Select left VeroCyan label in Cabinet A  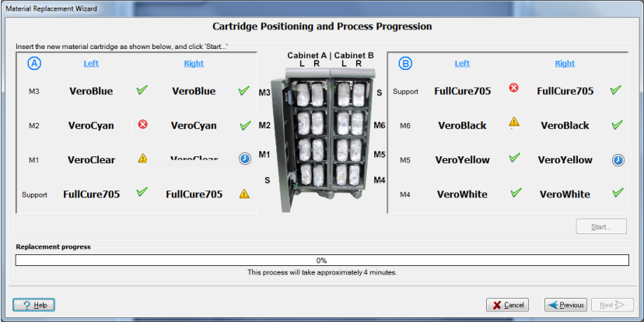91,125
